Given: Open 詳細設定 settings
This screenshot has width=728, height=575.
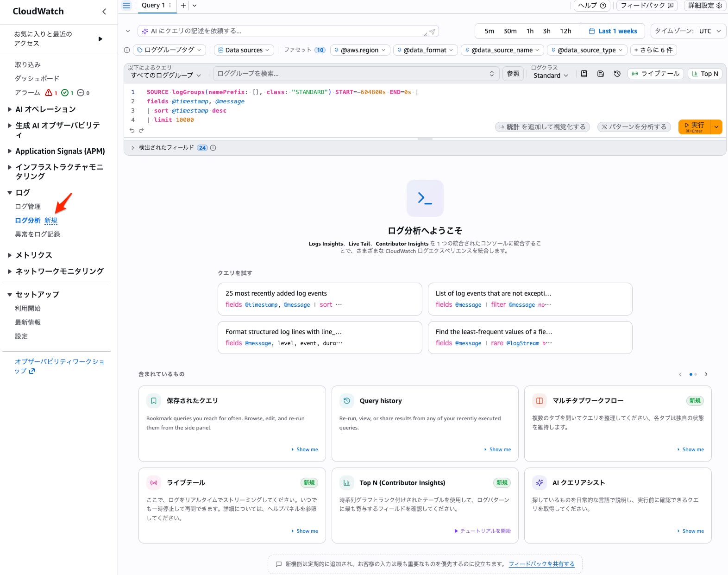Looking at the screenshot, I should point(705,6).
